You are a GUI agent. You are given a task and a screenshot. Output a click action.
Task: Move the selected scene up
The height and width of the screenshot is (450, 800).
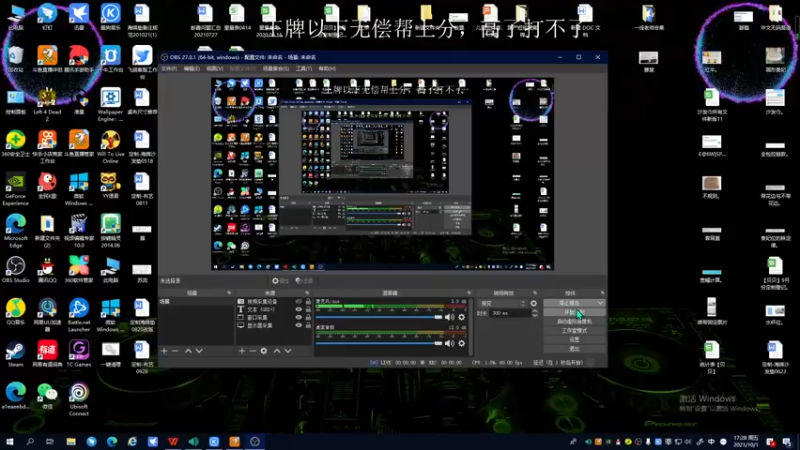pos(188,351)
